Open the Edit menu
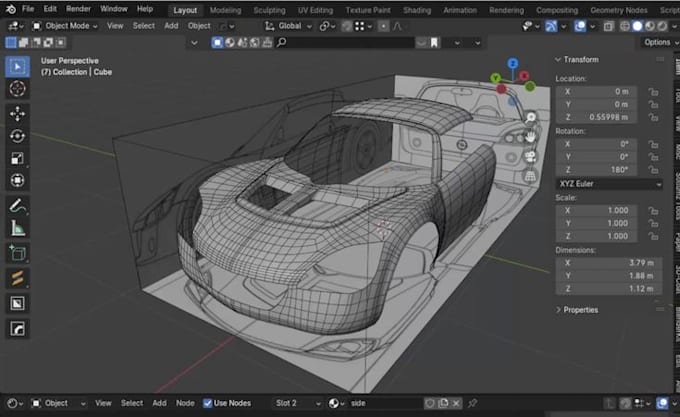Viewport: 680px width, 417px height. tap(50, 9)
